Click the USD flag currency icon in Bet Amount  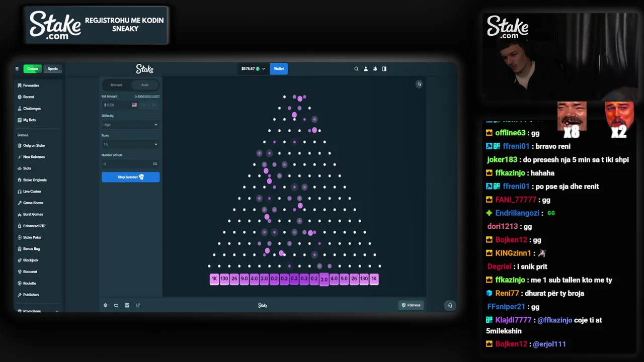coord(134,105)
